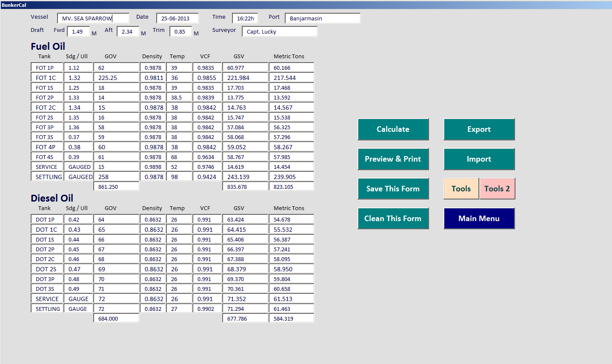Viewport: 612px width, 364px height.
Task: Return to the Main Menu
Action: [479, 219]
